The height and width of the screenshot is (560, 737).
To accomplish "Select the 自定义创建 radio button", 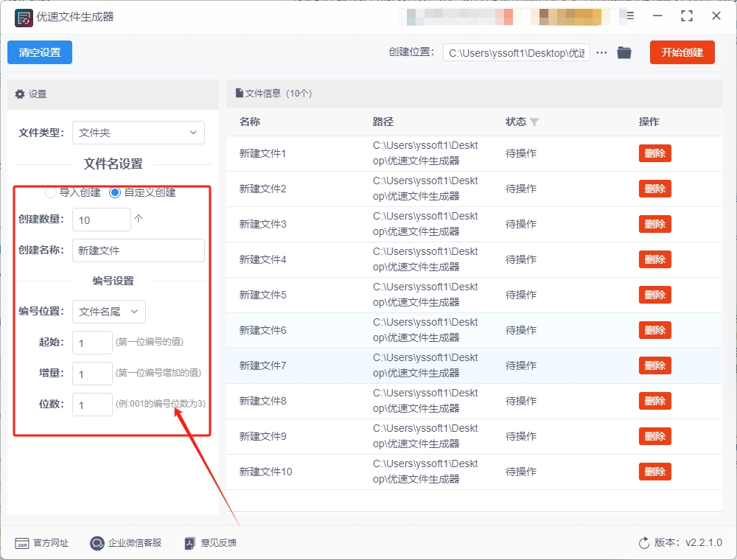I will 115,192.
